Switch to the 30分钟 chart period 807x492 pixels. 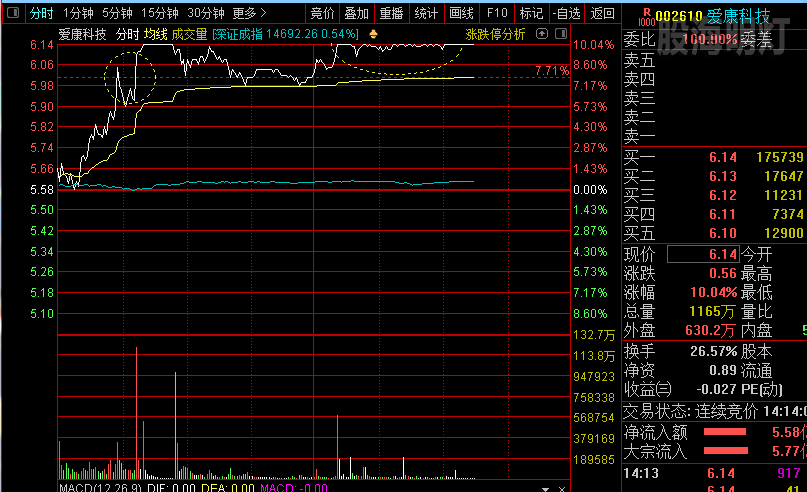pos(205,13)
